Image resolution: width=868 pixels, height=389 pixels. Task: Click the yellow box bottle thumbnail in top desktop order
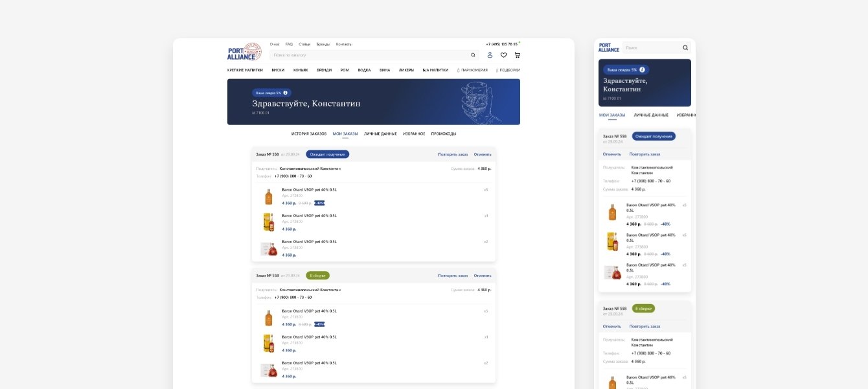pyautogui.click(x=268, y=222)
